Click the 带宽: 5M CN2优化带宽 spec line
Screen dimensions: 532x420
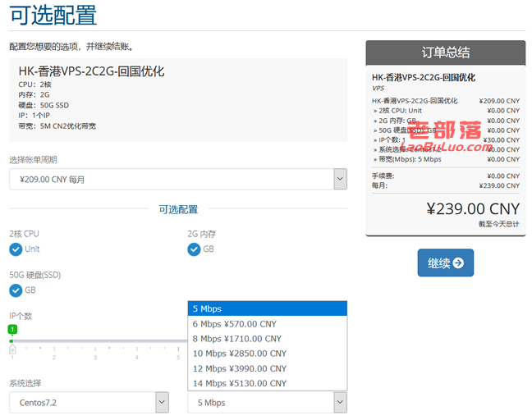57,126
